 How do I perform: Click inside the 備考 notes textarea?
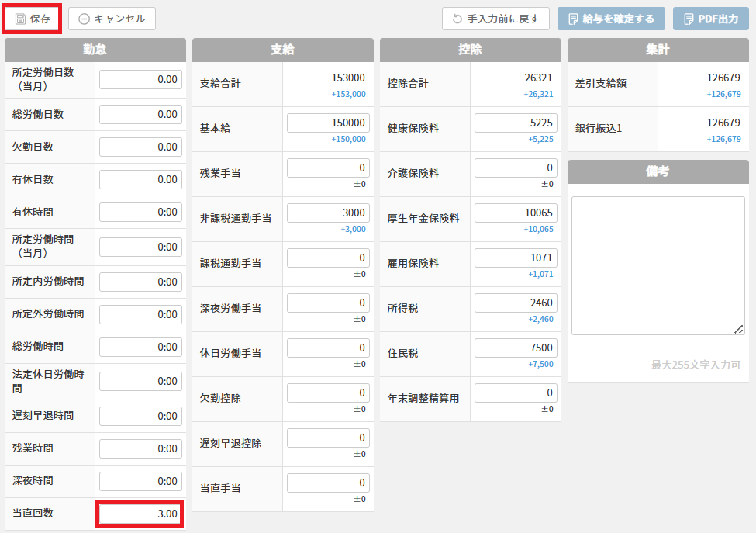(x=658, y=265)
